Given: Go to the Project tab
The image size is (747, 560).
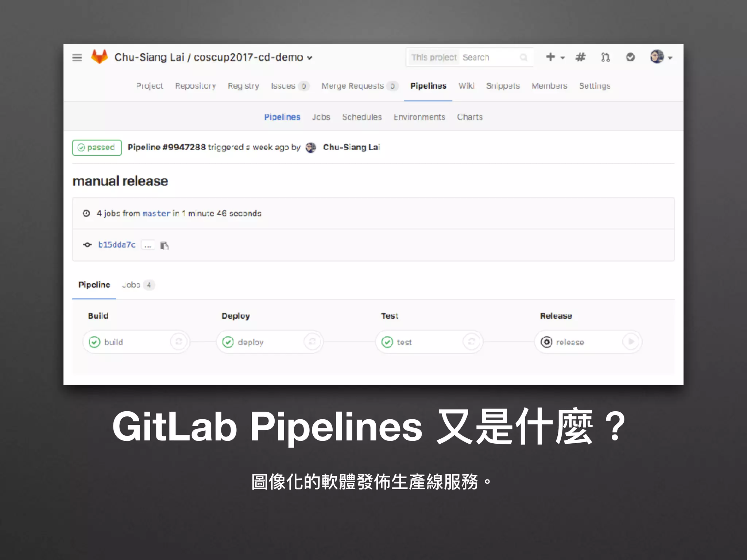Looking at the screenshot, I should (x=150, y=86).
